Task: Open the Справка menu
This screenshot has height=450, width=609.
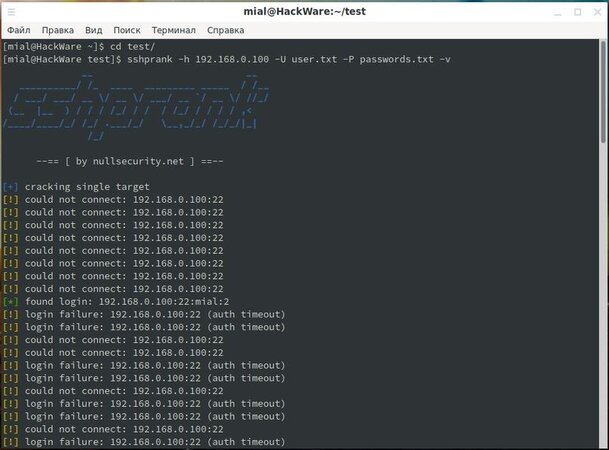Action: tap(225, 30)
